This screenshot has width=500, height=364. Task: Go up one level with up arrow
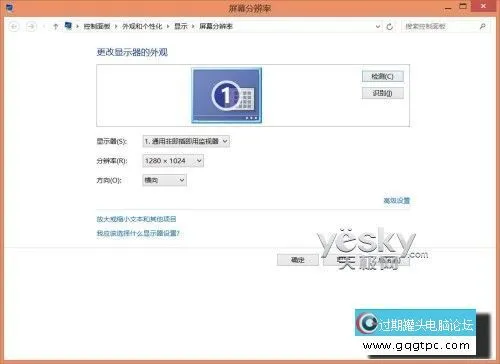[55, 26]
